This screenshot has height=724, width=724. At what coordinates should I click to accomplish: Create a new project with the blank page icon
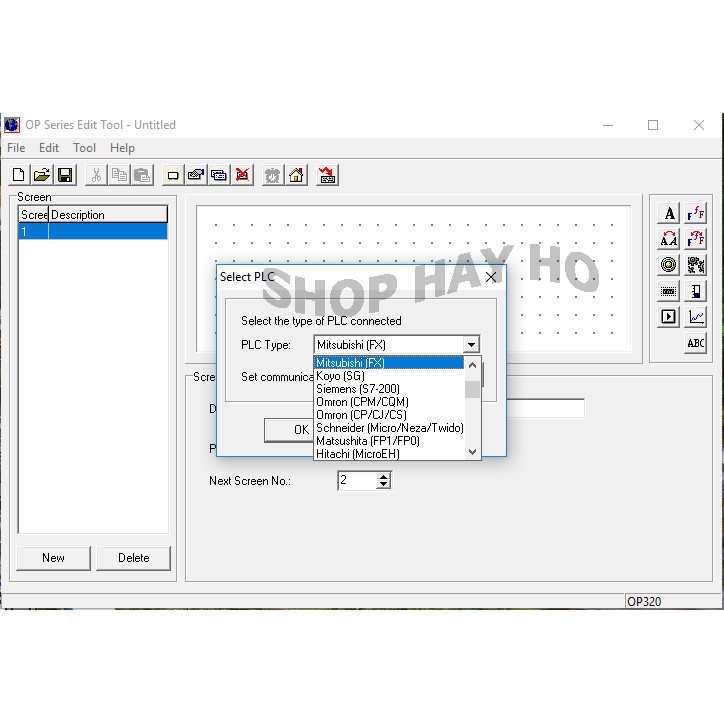[x=19, y=175]
